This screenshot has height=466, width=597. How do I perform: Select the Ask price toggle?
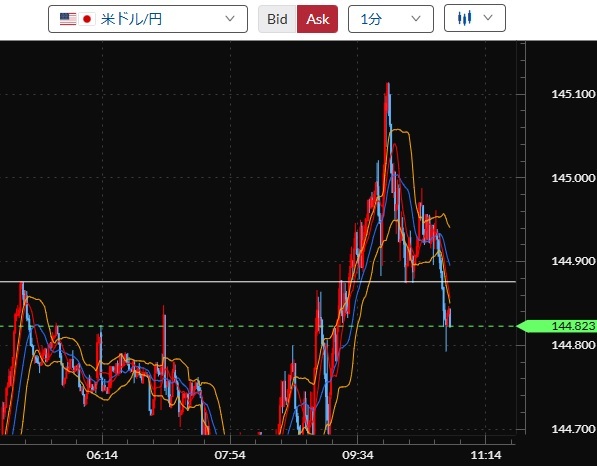(318, 19)
